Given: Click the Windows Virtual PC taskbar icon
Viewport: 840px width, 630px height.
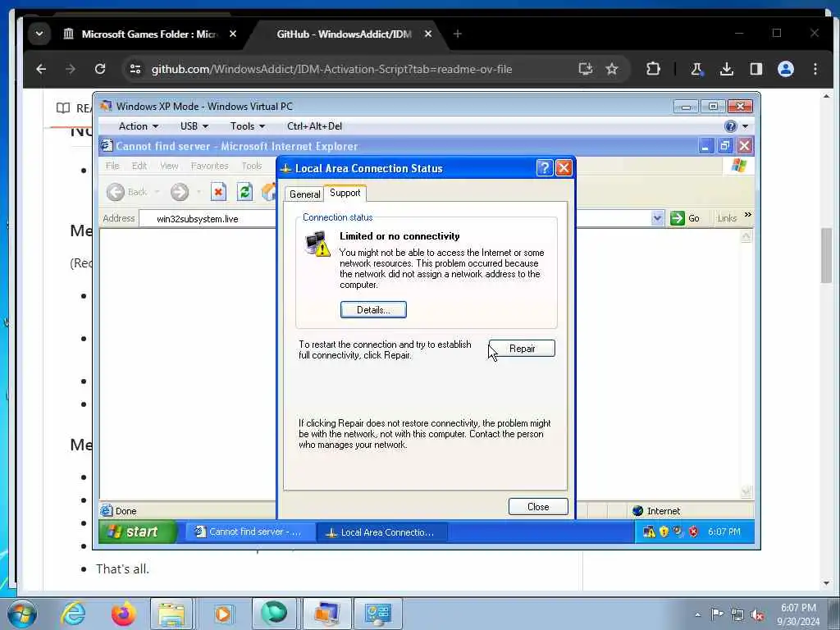Looking at the screenshot, I should 326,614.
